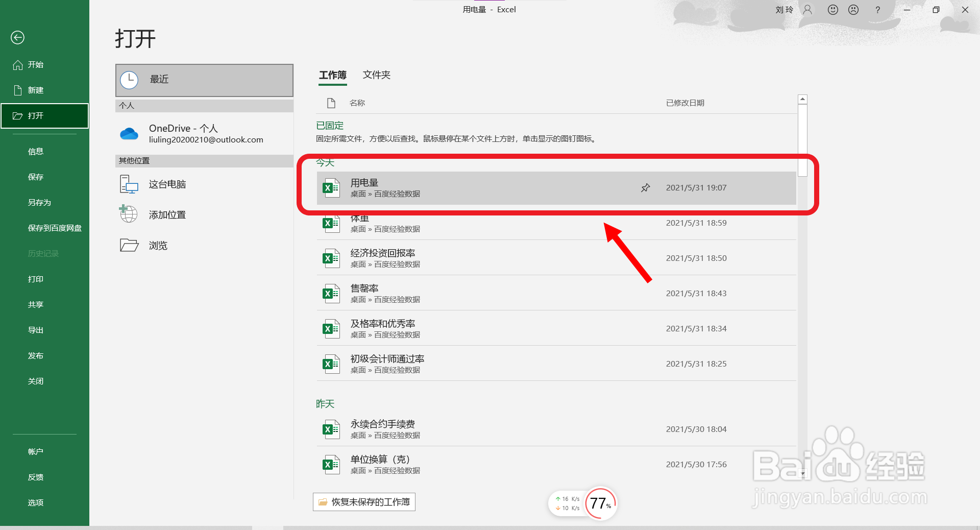Click the user account icon for 刘玲
This screenshot has height=530, width=980.
(x=807, y=10)
